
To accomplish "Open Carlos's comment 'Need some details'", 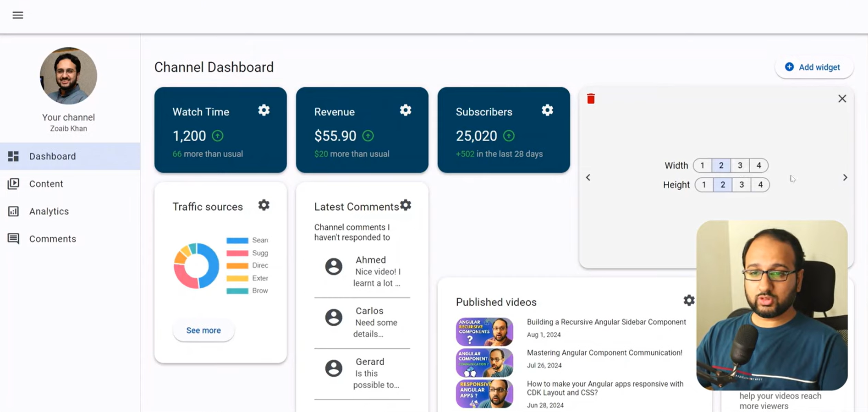I will coord(376,328).
